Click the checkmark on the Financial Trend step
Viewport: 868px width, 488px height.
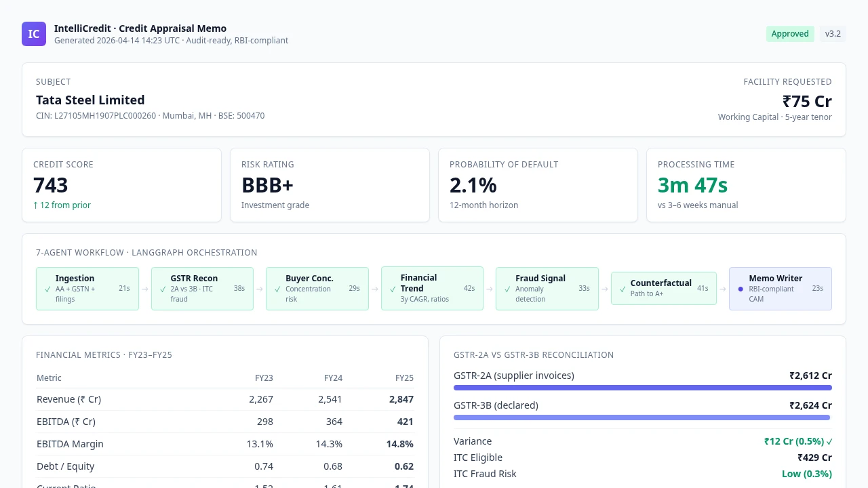(x=393, y=289)
